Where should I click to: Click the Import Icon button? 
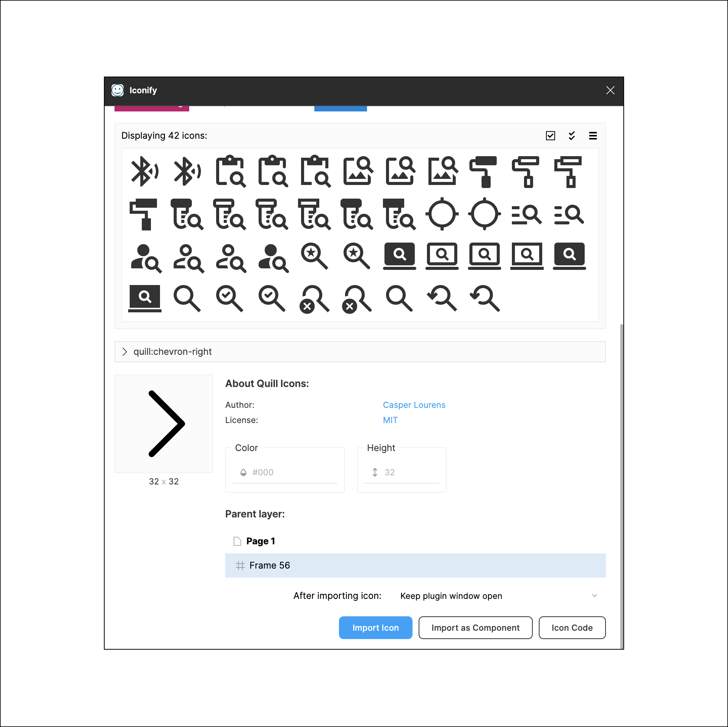pyautogui.click(x=375, y=628)
